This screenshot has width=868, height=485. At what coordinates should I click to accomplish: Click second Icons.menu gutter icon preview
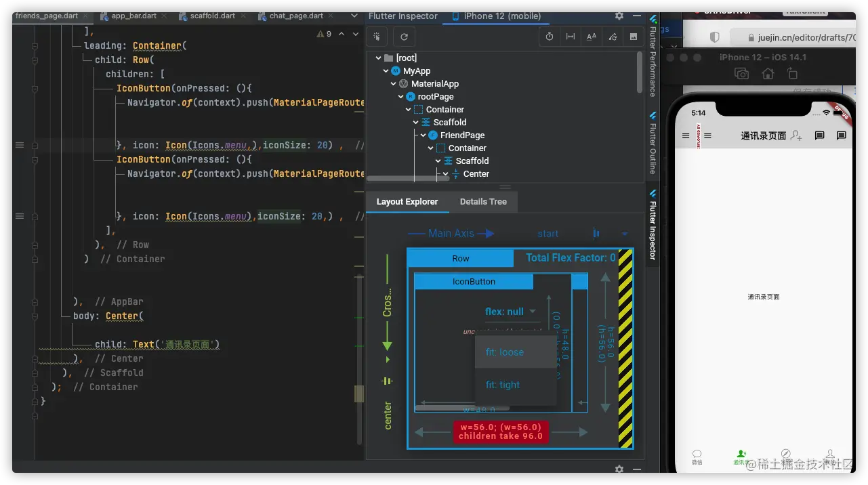(19, 216)
